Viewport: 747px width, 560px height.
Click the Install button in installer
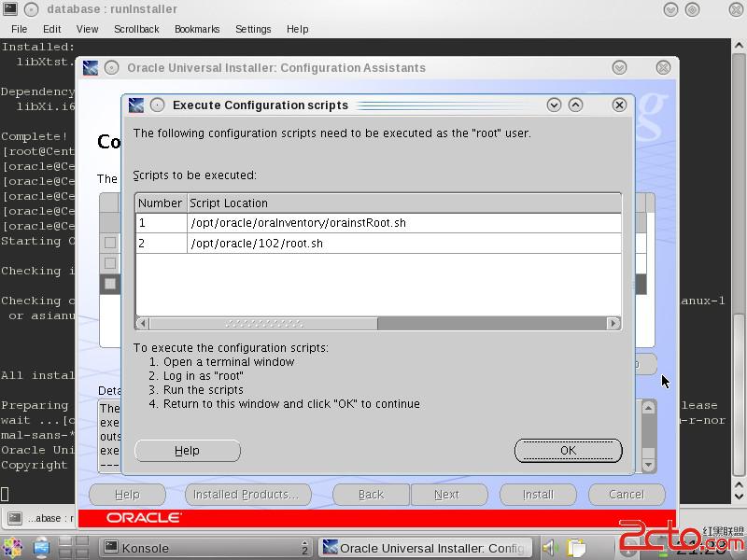click(539, 495)
